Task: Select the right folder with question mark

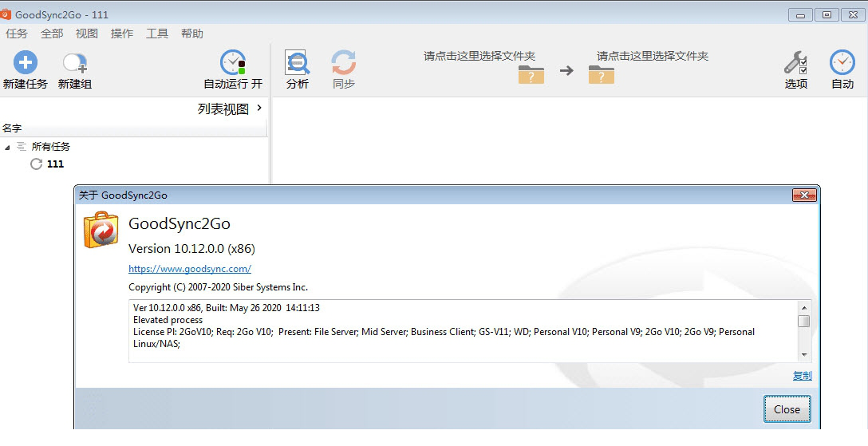Action: [x=602, y=75]
